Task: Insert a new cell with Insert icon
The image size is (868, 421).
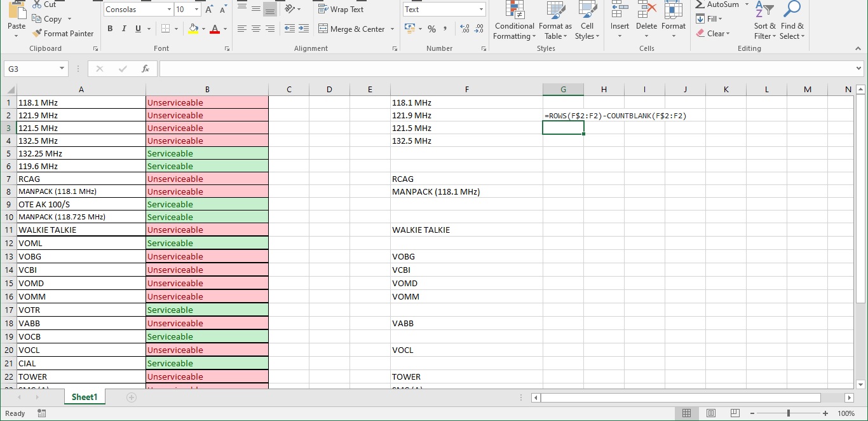Action: pos(620,16)
